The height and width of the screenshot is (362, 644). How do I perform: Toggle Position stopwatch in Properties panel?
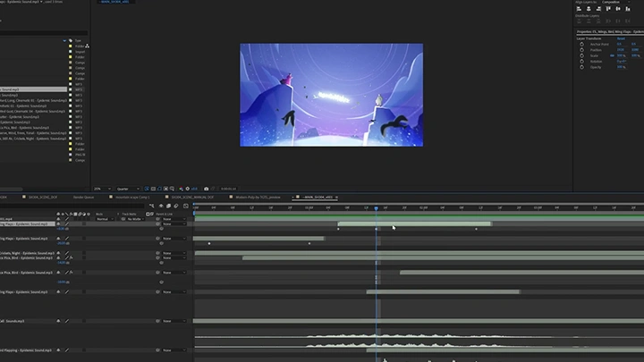(x=581, y=50)
